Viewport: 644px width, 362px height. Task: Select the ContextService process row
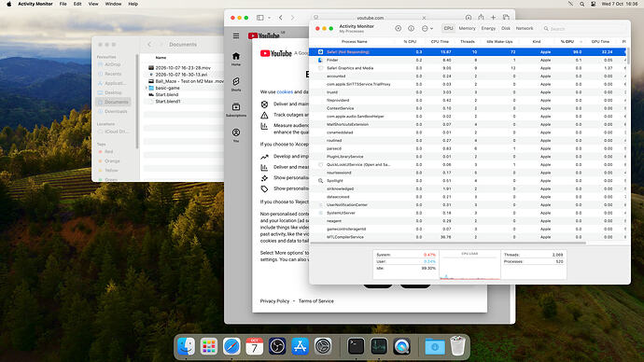point(468,108)
